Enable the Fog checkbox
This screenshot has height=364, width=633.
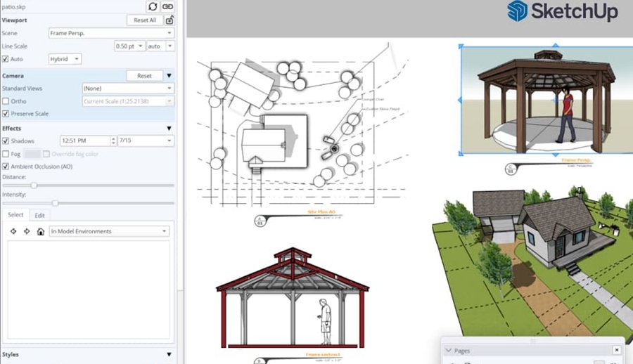[5, 154]
